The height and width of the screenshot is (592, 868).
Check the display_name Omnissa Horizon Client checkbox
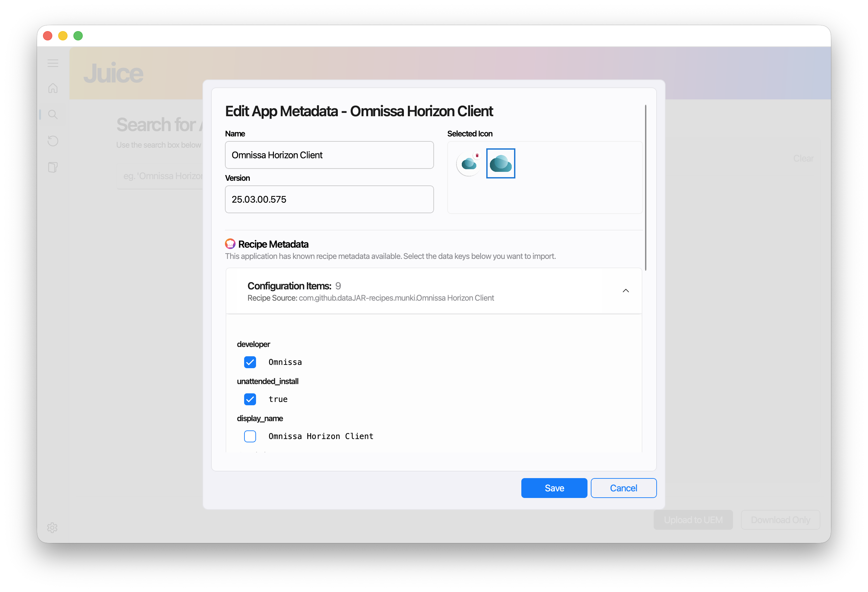pyautogui.click(x=250, y=436)
